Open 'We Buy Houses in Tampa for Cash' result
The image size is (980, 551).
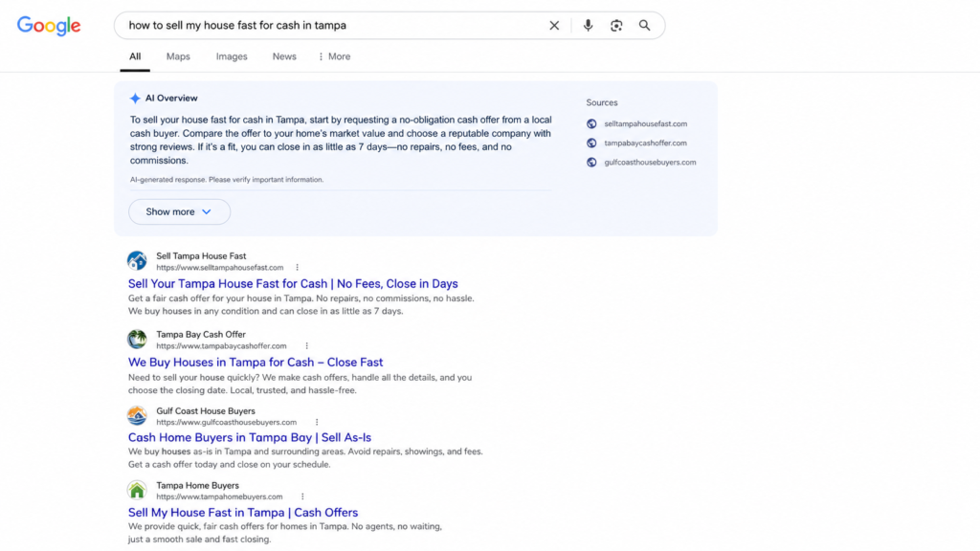[x=256, y=363]
